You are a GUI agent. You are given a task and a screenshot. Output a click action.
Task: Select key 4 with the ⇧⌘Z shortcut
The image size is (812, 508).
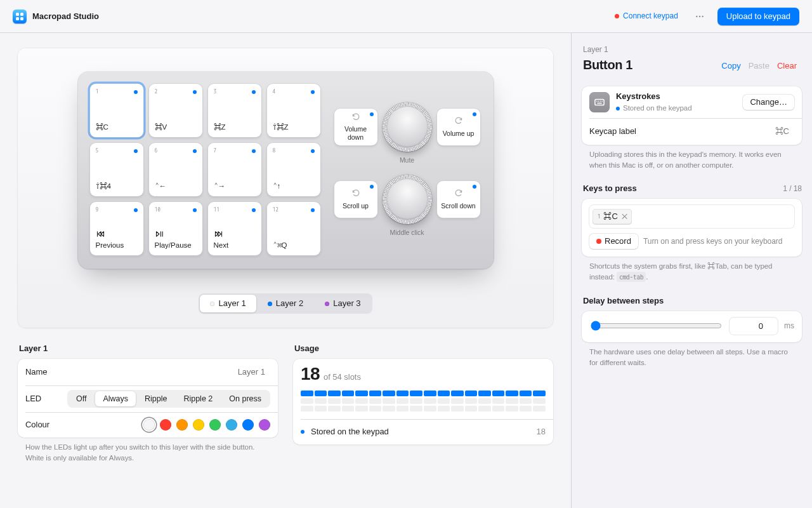click(x=294, y=110)
